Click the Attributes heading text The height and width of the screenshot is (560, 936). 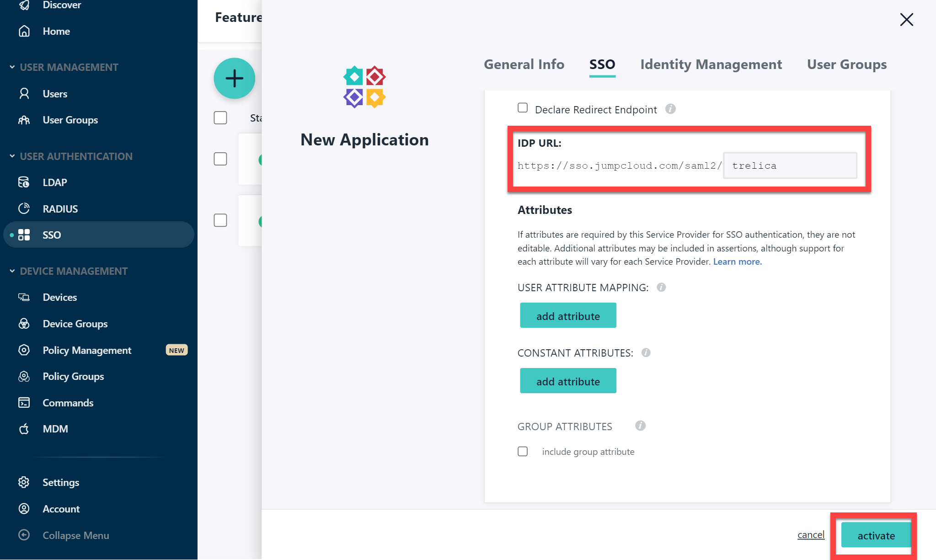(545, 210)
